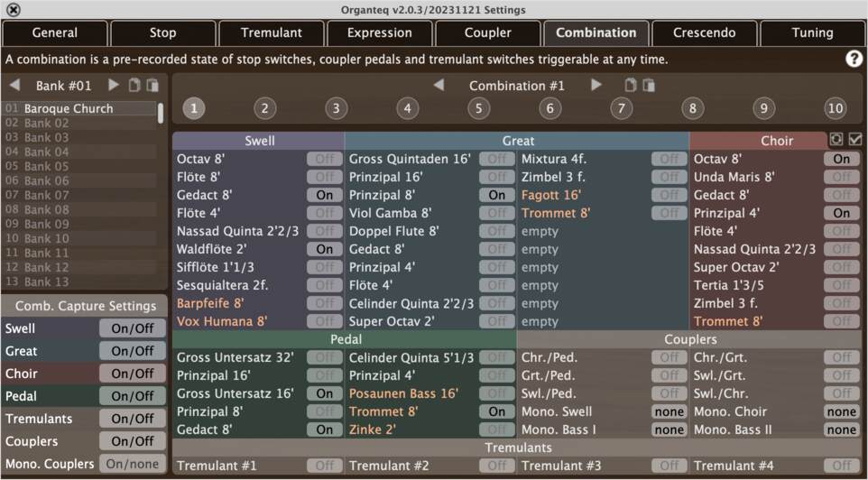This screenshot has width=868, height=480.
Task: Change Great capture setting On/Off
Action: [x=133, y=351]
